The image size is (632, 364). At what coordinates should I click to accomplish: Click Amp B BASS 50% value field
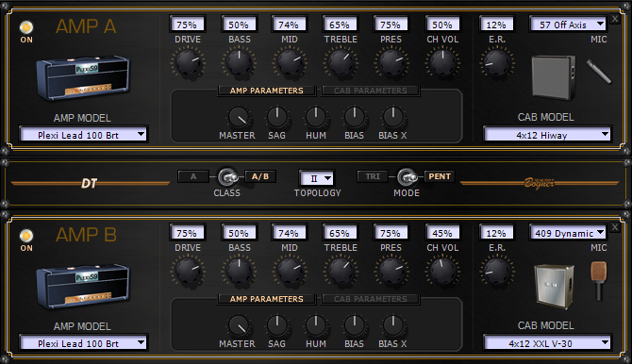coord(239,233)
